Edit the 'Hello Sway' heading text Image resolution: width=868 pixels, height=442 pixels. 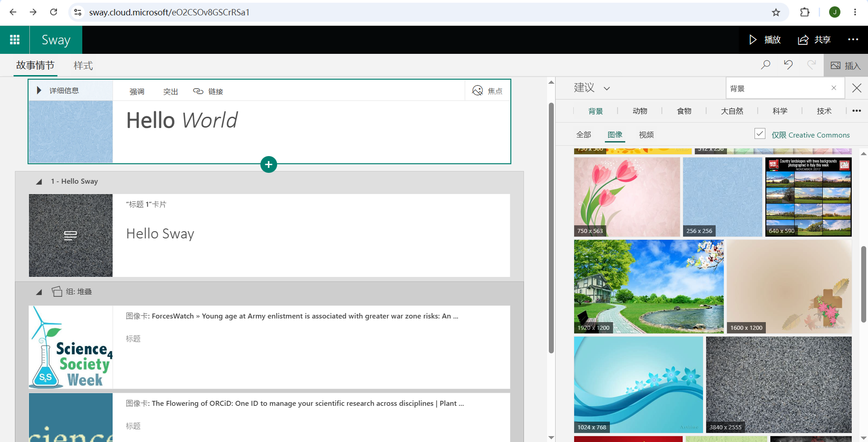(x=160, y=234)
